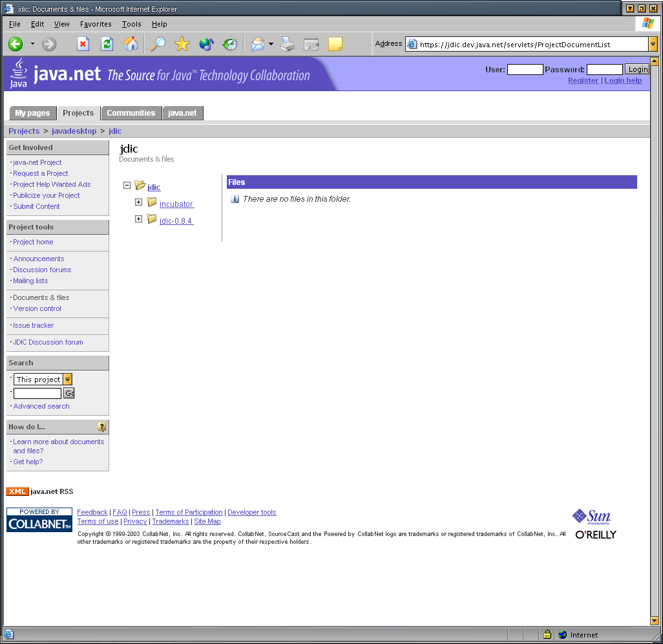Click the SSL padlock status bar icon
Viewport: 663px width, 644px height.
tap(547, 634)
